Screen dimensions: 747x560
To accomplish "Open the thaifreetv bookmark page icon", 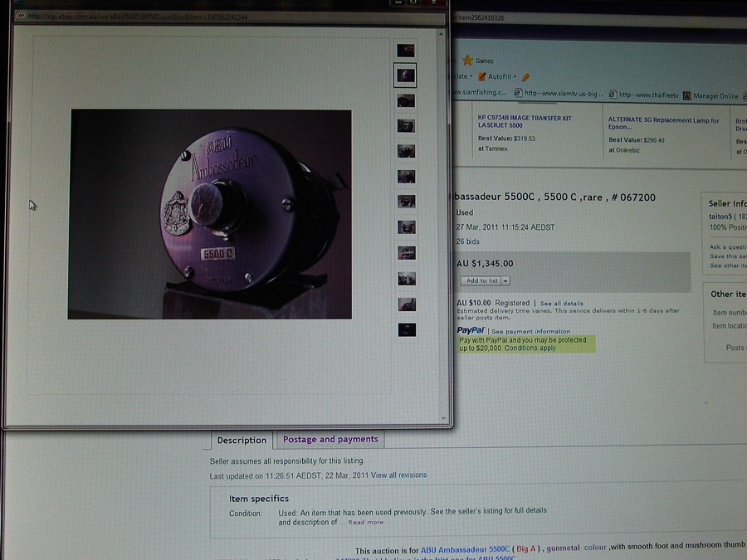I will click(x=613, y=95).
